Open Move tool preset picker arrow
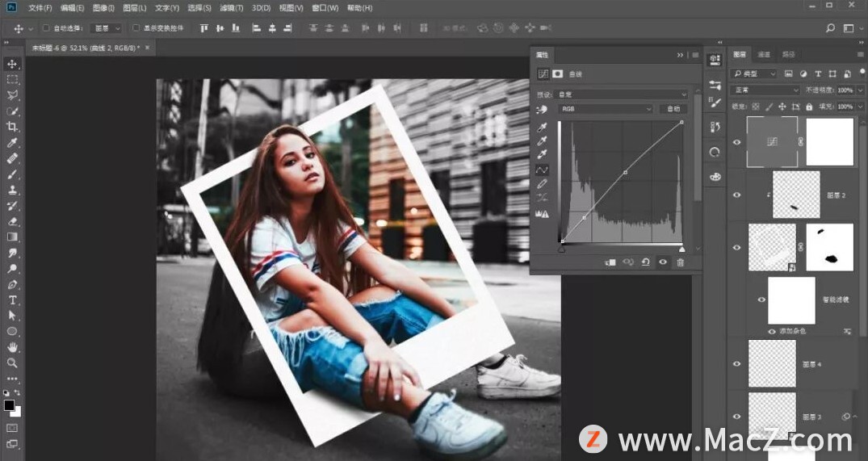Viewport: 868px width, 461px height. pos(31,28)
